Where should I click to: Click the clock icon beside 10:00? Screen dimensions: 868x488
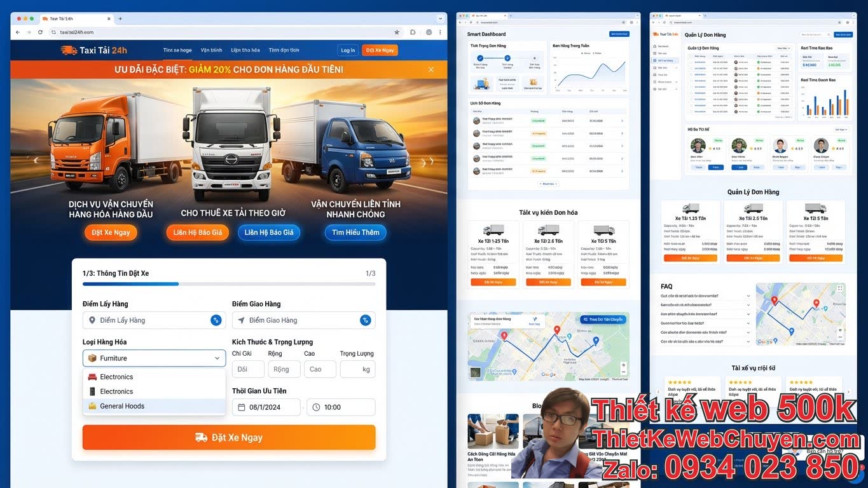[315, 407]
